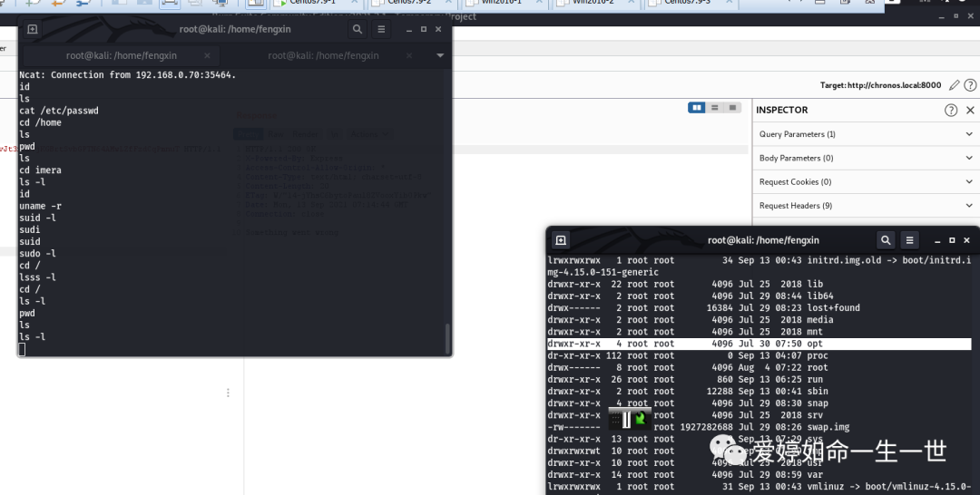Click the run directory row
This screenshot has width=980, height=495.
click(685, 380)
